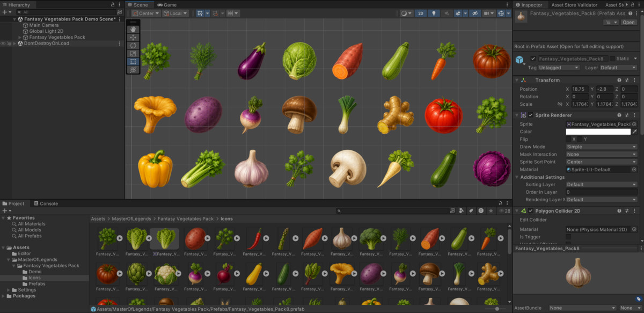Screen dimensions: 644x313
Task: Open the Center pivot dropdown
Action: pos(147,13)
